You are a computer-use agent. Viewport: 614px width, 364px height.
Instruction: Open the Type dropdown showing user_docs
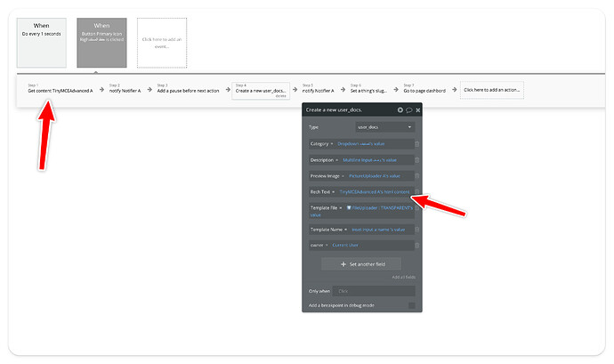(384, 127)
